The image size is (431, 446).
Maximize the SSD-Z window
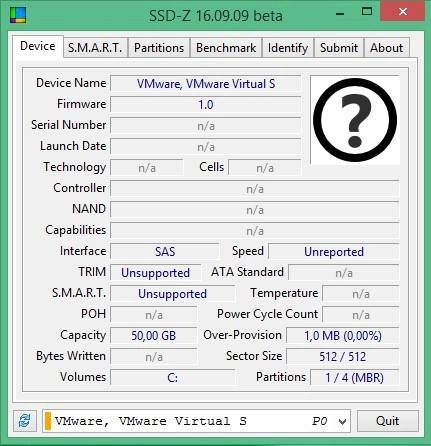pyautogui.click(x=367, y=12)
